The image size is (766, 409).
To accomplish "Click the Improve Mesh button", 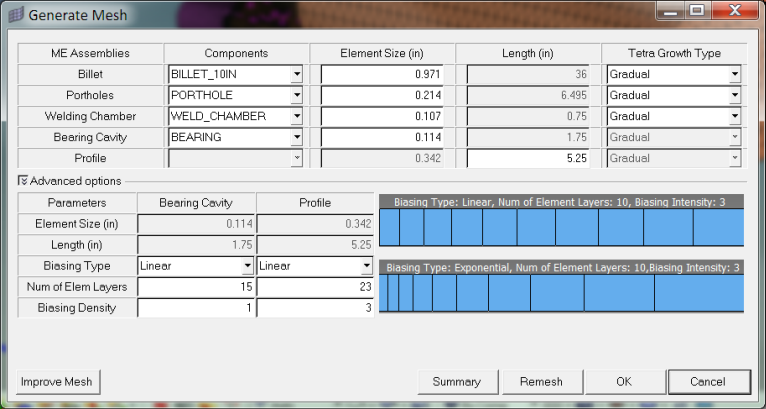I will (x=58, y=382).
